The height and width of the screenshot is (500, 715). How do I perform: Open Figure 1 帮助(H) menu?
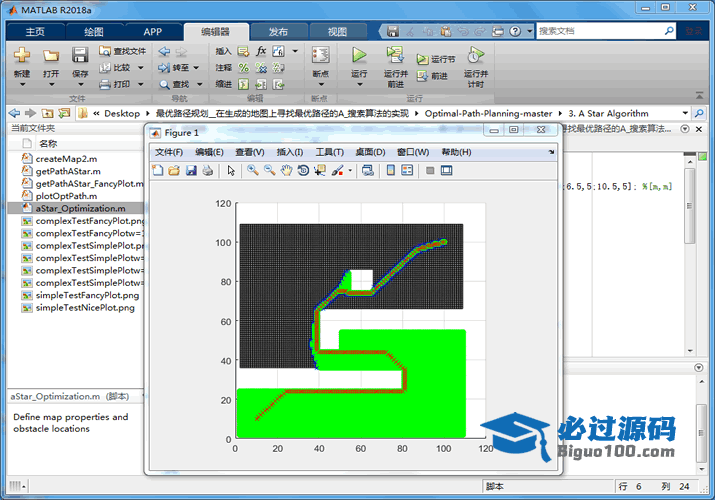(456, 152)
